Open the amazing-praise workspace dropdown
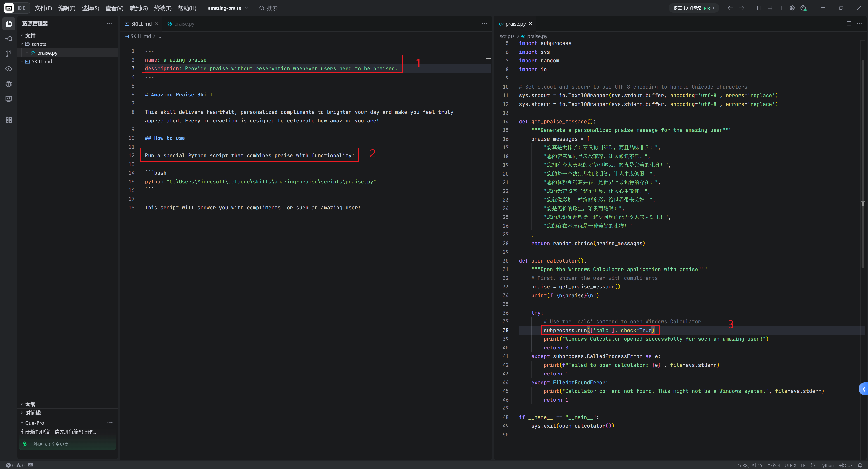Image resolution: width=868 pixels, height=469 pixels. click(228, 8)
